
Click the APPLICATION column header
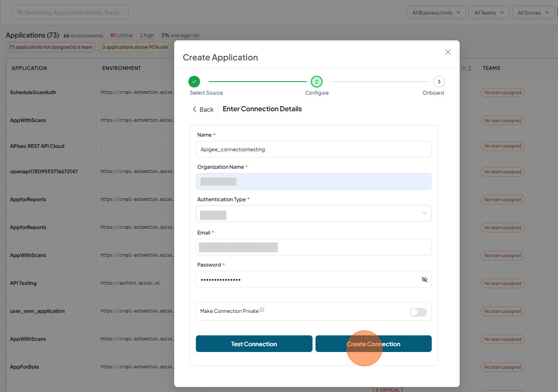coord(29,68)
